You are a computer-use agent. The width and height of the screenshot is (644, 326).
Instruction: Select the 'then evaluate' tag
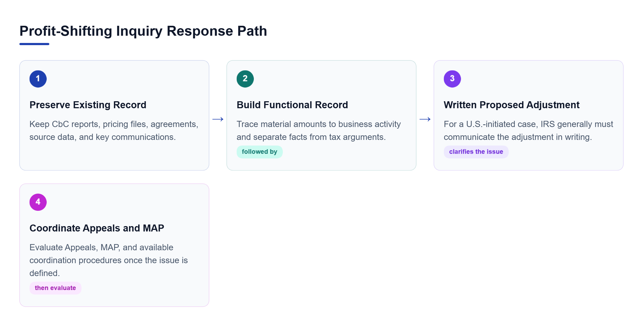coord(55,288)
